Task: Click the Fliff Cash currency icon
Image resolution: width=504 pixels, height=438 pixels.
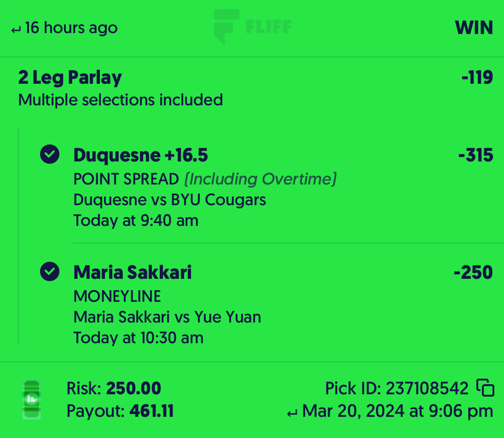Action: pos(31,399)
